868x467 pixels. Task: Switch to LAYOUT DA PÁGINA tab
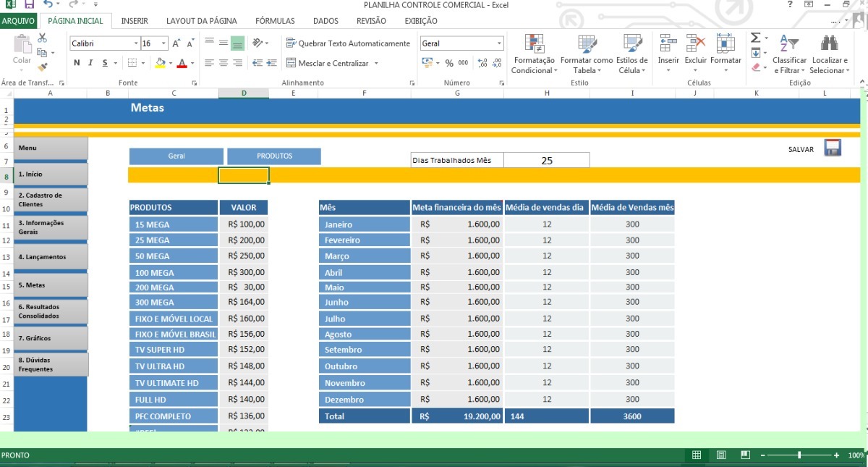click(202, 21)
